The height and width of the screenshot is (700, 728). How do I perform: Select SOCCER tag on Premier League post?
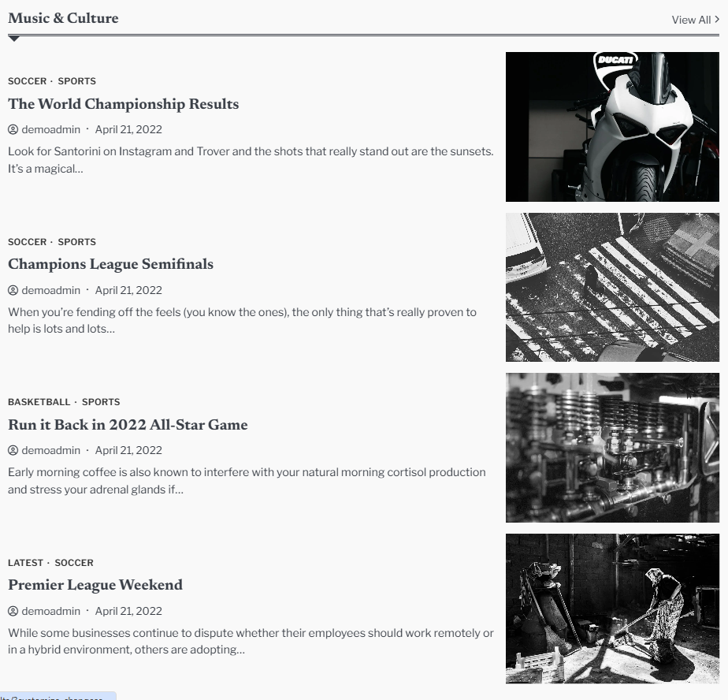74,563
